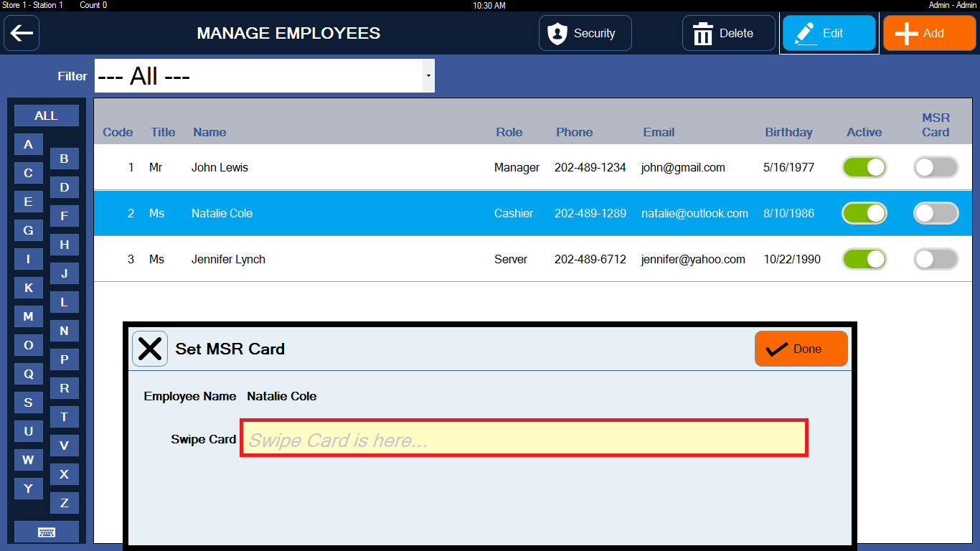
Task: Open the on-screen keyboard icon
Action: pos(46,532)
